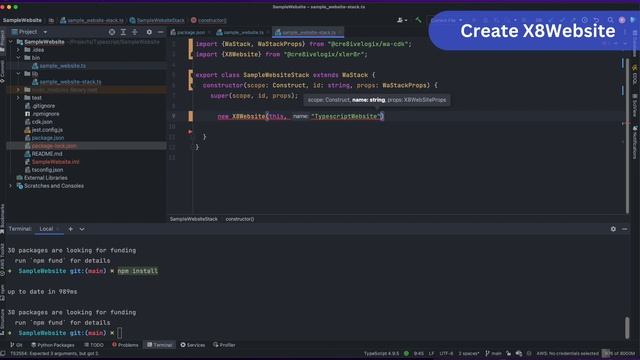Select SampleWebsite.iml in project tree

[55, 162]
